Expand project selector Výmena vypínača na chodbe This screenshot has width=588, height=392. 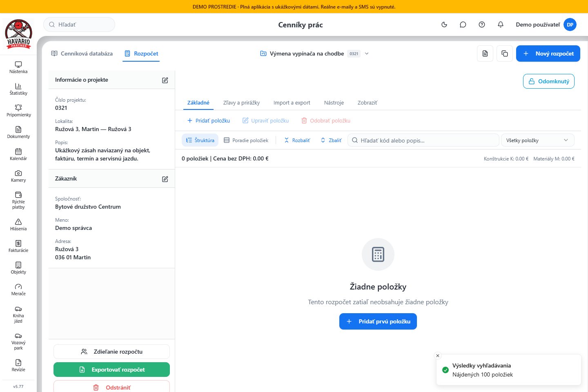pyautogui.click(x=315, y=53)
